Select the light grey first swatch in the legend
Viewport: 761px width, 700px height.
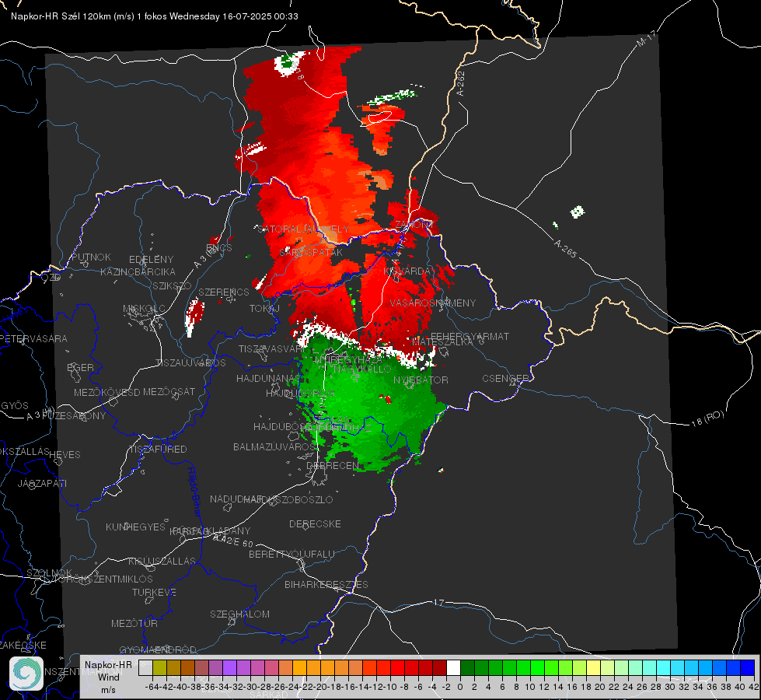pos(145,668)
